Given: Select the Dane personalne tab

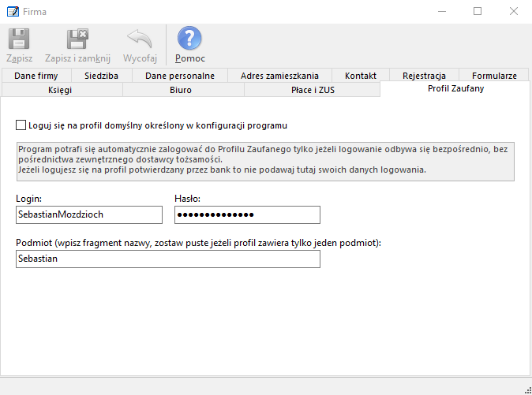Looking at the screenshot, I should click(x=179, y=76).
